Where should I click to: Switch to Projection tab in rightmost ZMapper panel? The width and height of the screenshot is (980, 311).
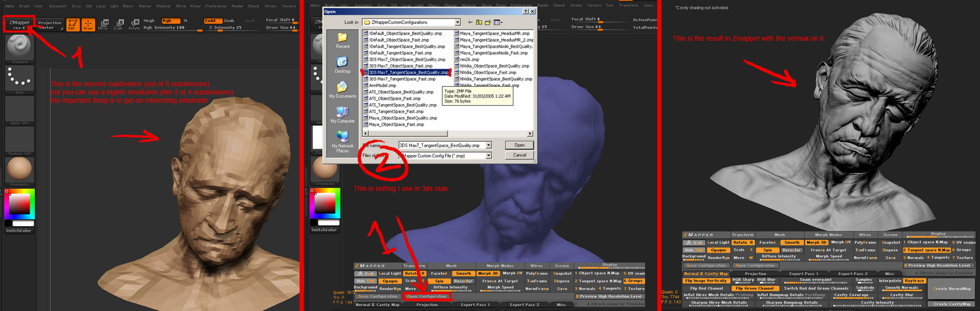[755, 274]
